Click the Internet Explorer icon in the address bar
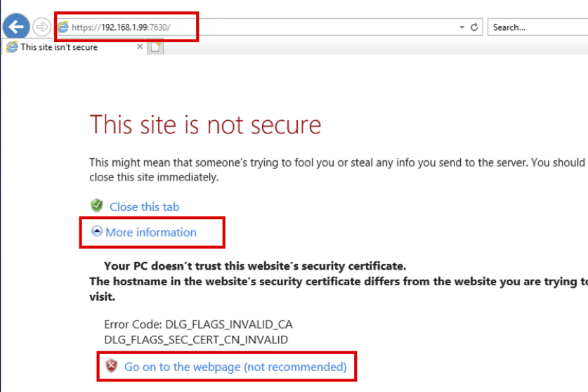 (x=63, y=27)
